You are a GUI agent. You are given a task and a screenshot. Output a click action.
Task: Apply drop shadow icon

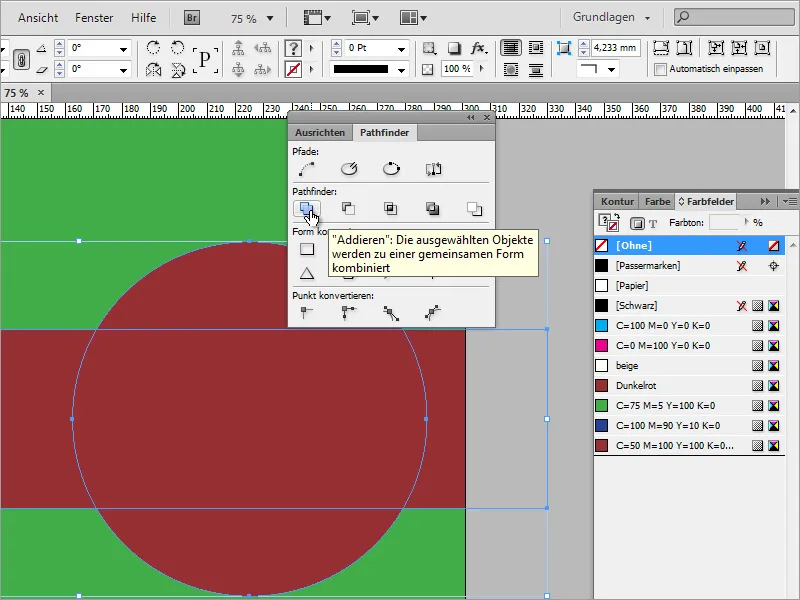click(454, 48)
